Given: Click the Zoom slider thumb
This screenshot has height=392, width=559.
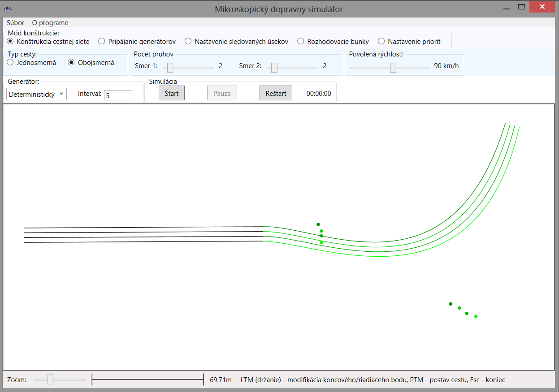Looking at the screenshot, I should coord(50,379).
